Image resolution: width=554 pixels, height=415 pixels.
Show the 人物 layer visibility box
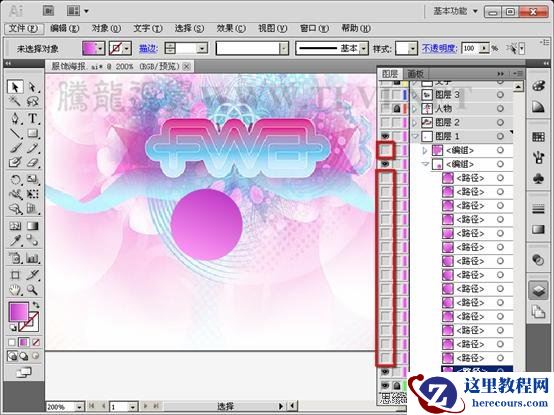(385, 108)
